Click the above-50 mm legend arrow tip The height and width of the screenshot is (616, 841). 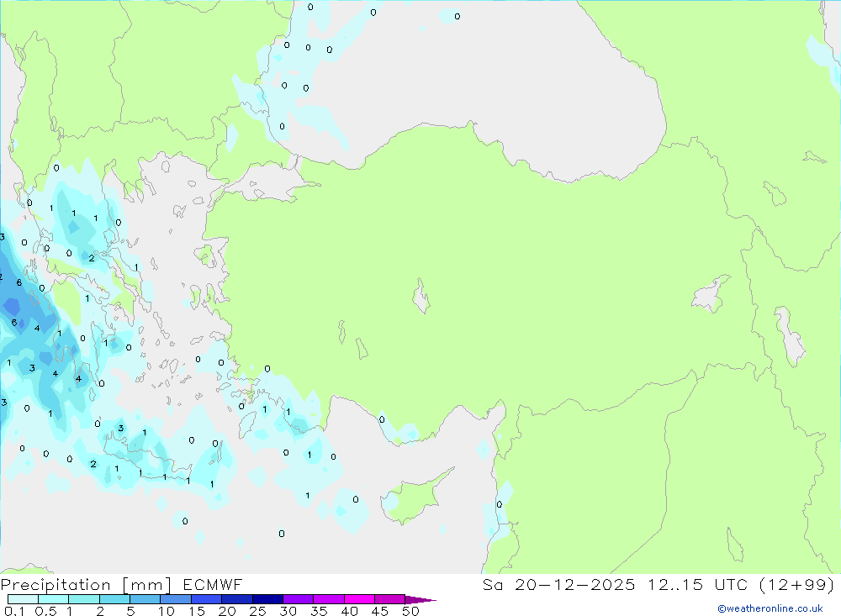421,600
